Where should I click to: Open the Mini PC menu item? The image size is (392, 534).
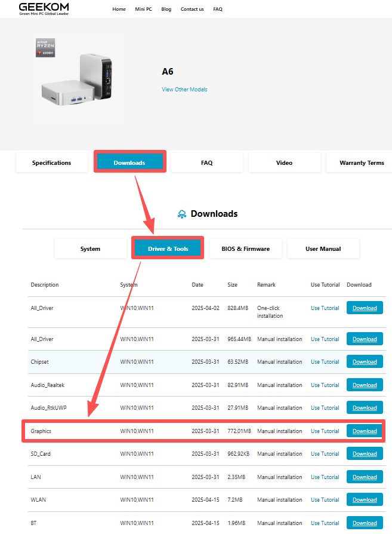click(x=143, y=9)
